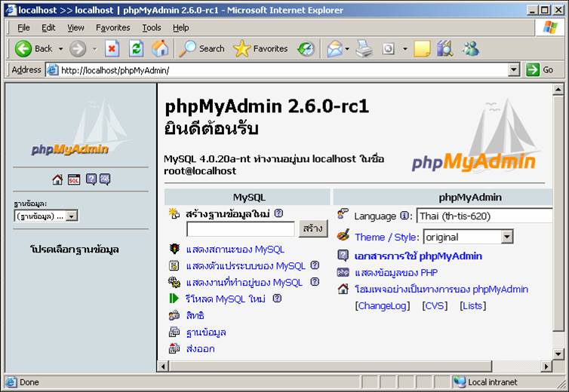Open database selector dropdown in left panel

click(72, 216)
